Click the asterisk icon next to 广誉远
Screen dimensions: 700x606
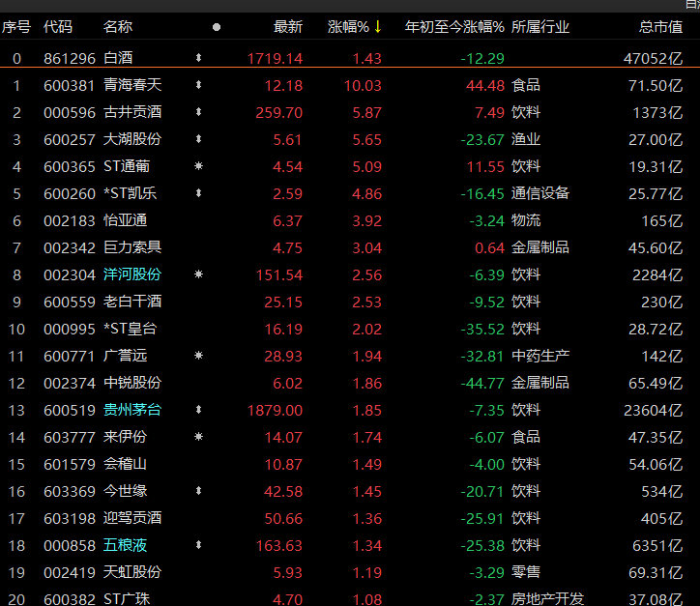click(199, 356)
